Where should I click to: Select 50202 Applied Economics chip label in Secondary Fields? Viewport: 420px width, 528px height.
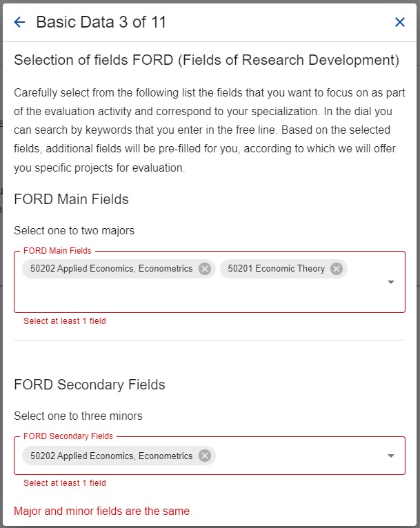pos(112,456)
